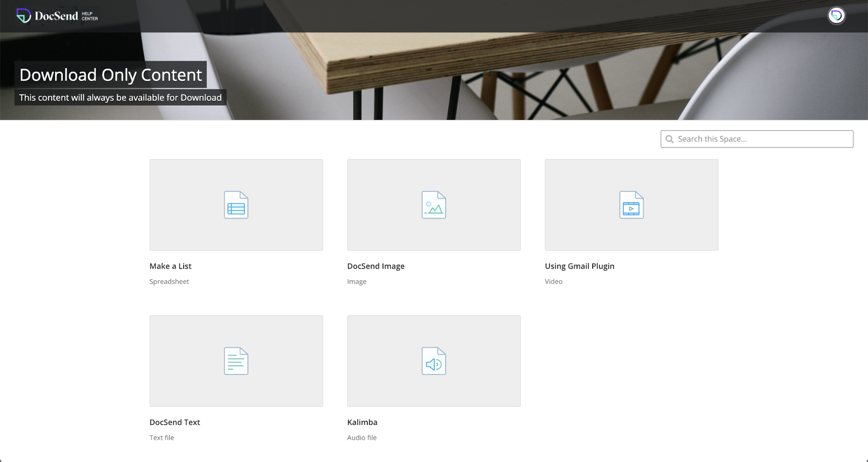Click the always available for Download subtitle

120,98
